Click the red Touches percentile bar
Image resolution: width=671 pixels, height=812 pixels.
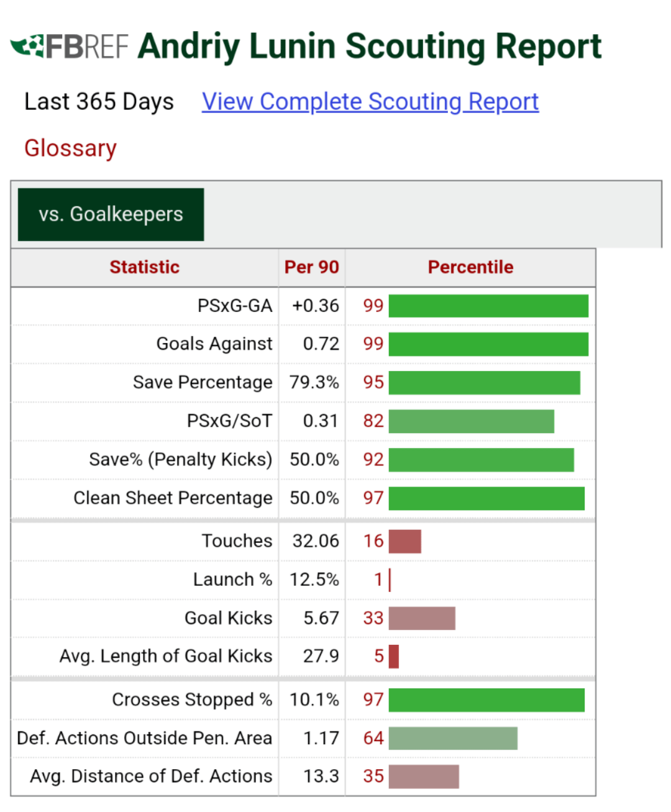(405, 541)
